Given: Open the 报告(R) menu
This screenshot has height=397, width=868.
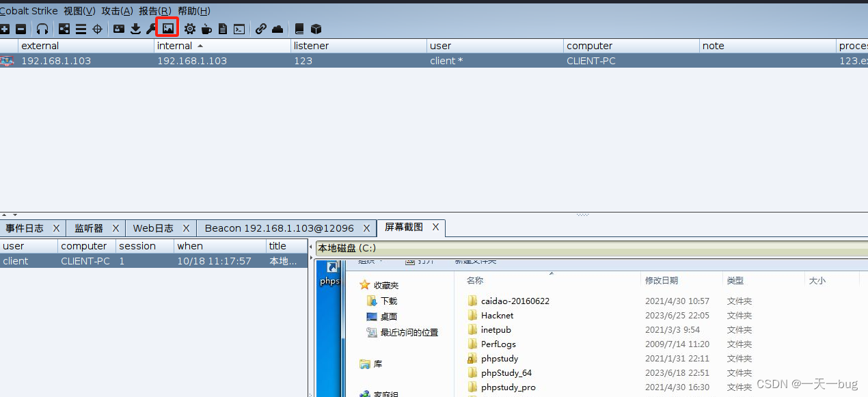Looking at the screenshot, I should point(155,11).
